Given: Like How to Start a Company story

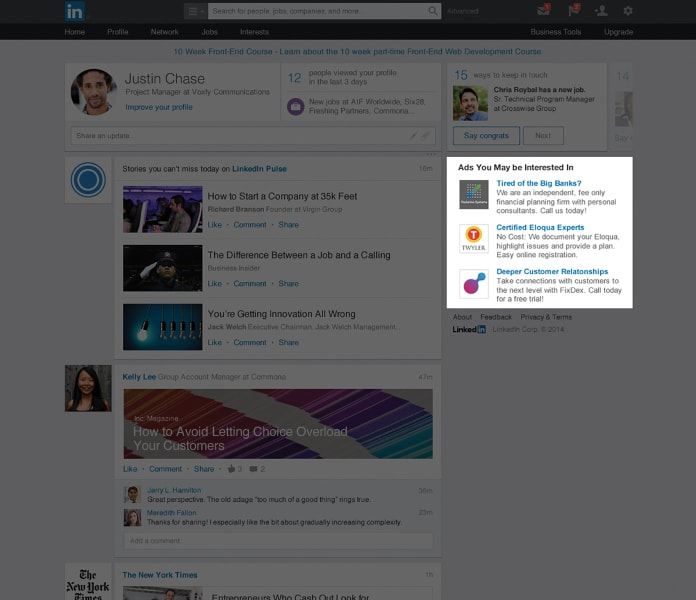Looking at the screenshot, I should pos(215,225).
